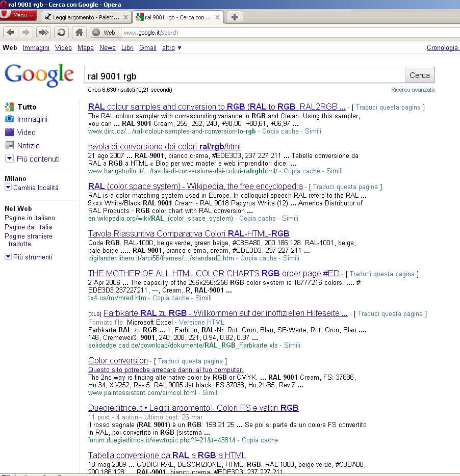Click 'Traduci questa pagina' for Farbkarte result

pos(390,314)
